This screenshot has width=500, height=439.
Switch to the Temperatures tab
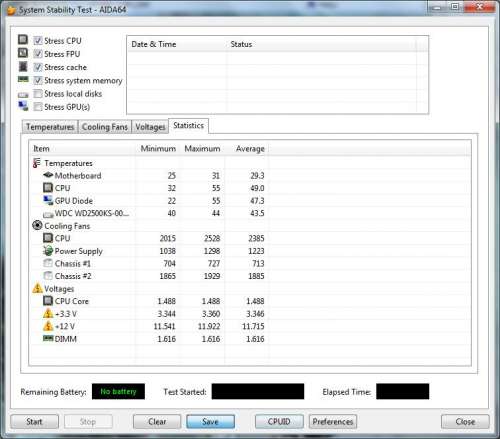pos(50,127)
